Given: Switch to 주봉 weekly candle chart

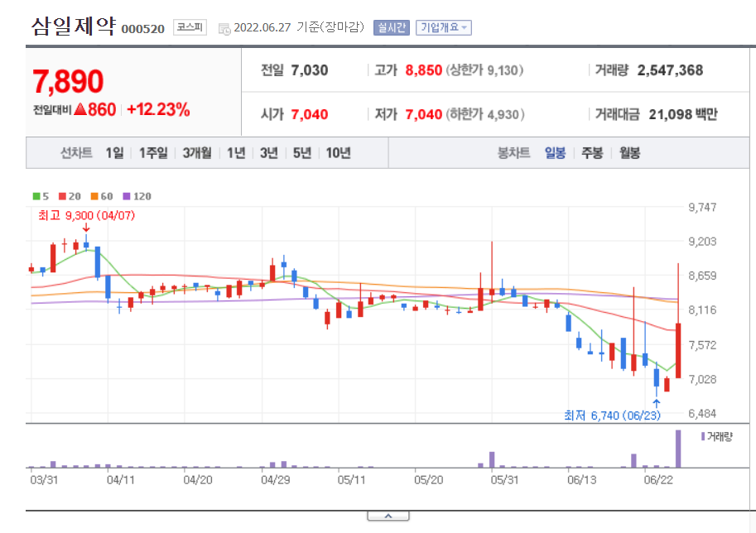Looking at the screenshot, I should pyautogui.click(x=592, y=153).
